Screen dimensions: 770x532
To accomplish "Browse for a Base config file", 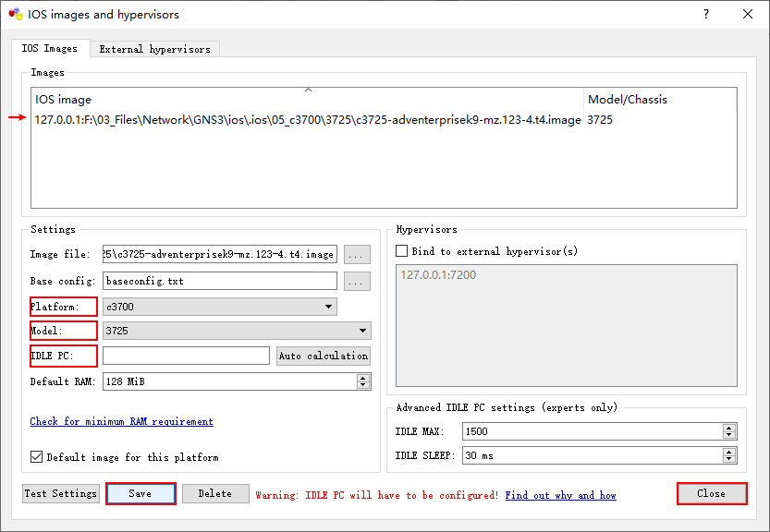I will pyautogui.click(x=357, y=281).
